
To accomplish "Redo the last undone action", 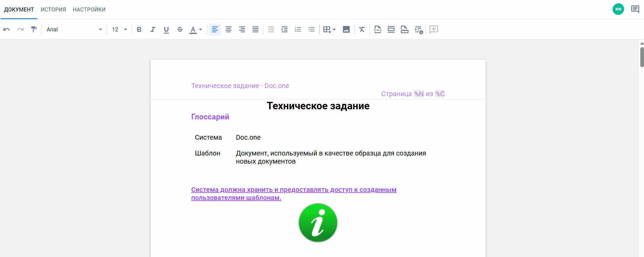I will [x=20, y=29].
